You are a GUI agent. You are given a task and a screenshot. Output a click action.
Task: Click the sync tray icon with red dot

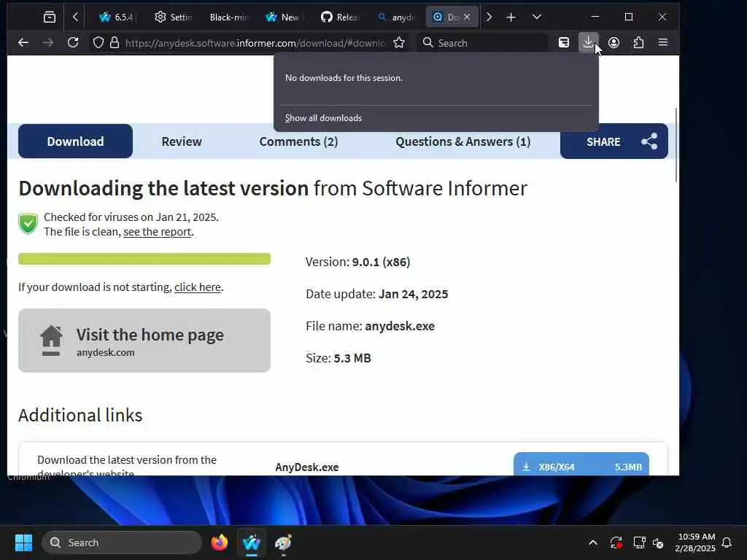pyautogui.click(x=616, y=542)
